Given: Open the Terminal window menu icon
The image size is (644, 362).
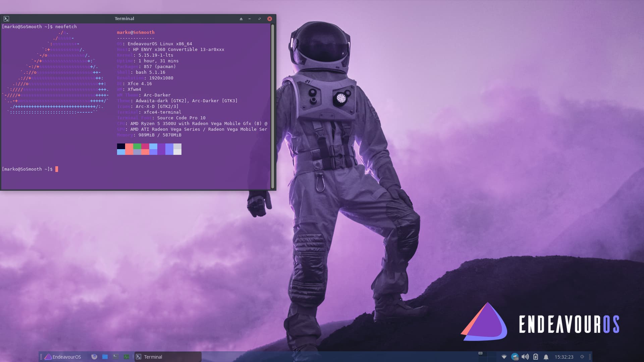Looking at the screenshot, I should pos(6,19).
